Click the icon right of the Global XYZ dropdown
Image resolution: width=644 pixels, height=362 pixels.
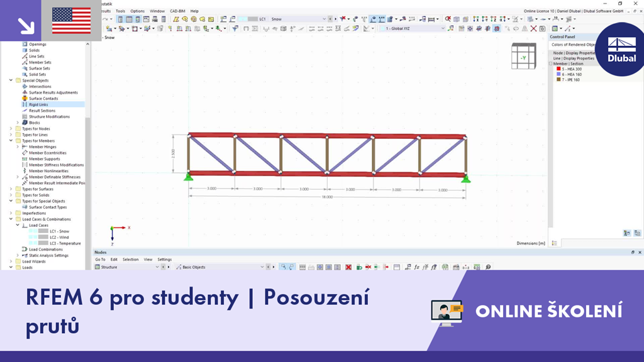(450, 28)
